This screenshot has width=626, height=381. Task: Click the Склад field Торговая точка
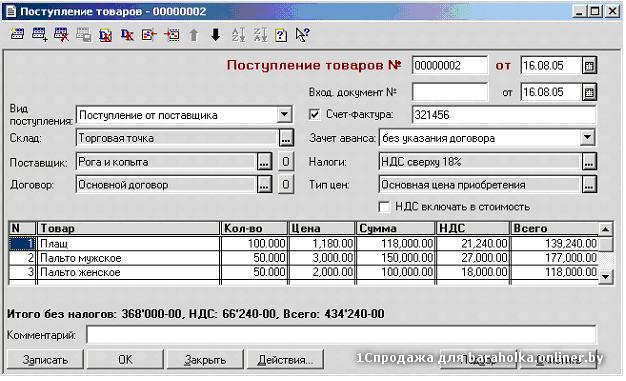coord(176,138)
